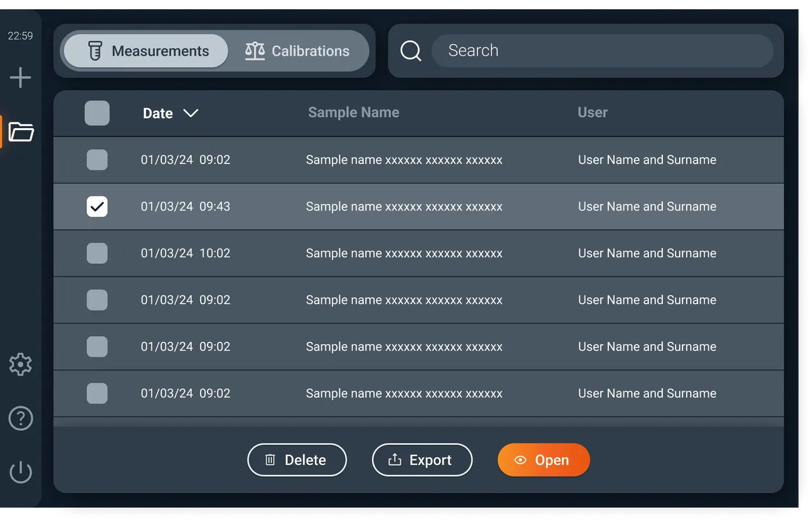Sort with the Date column chevron
812x521 pixels.
pyautogui.click(x=191, y=113)
